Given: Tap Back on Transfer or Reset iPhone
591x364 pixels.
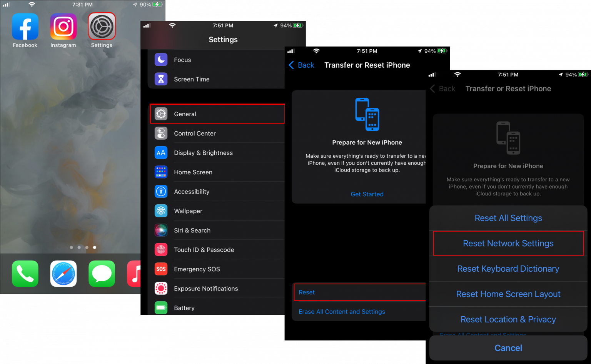Looking at the screenshot, I should [302, 65].
